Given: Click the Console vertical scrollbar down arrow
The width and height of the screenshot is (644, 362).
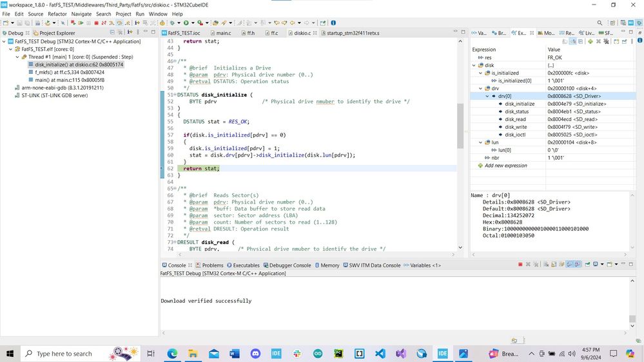Looking at the screenshot, I should point(632,326).
